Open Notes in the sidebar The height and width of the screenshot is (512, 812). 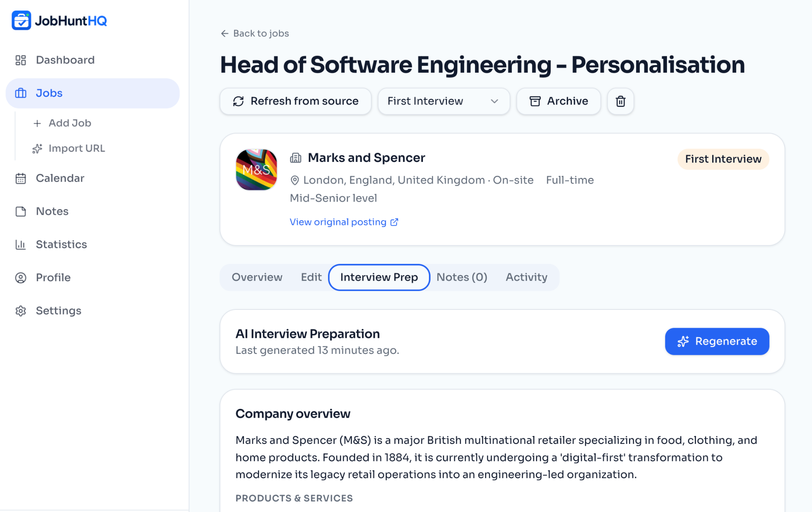coord(93,211)
